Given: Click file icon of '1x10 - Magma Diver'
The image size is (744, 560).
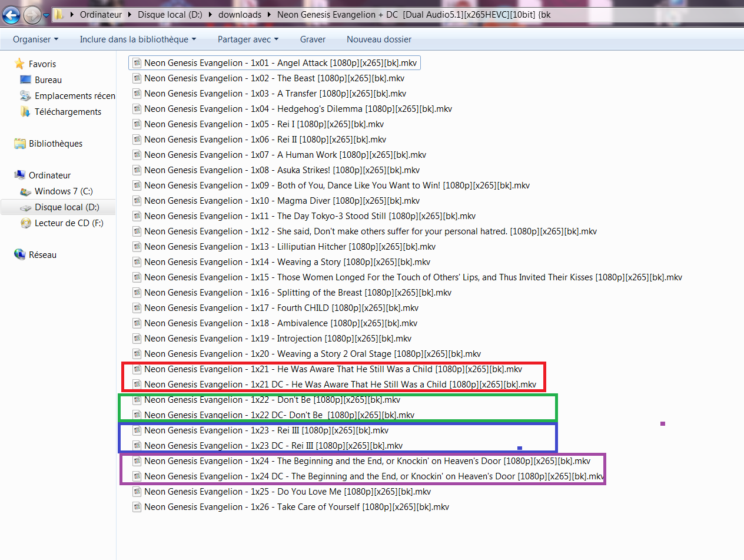Looking at the screenshot, I should (137, 200).
